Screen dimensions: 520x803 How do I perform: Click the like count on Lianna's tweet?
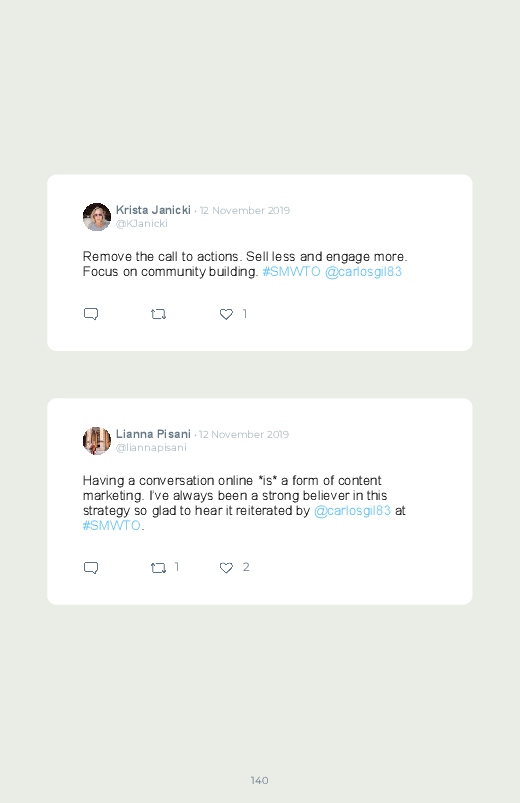[x=246, y=567]
